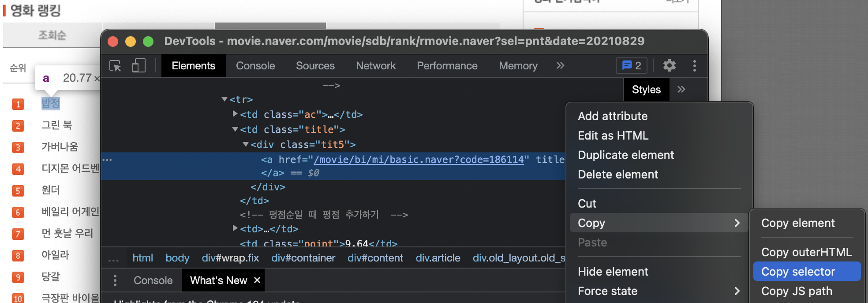
Task: Click body in the DOM breadcrumb
Action: tap(177, 258)
